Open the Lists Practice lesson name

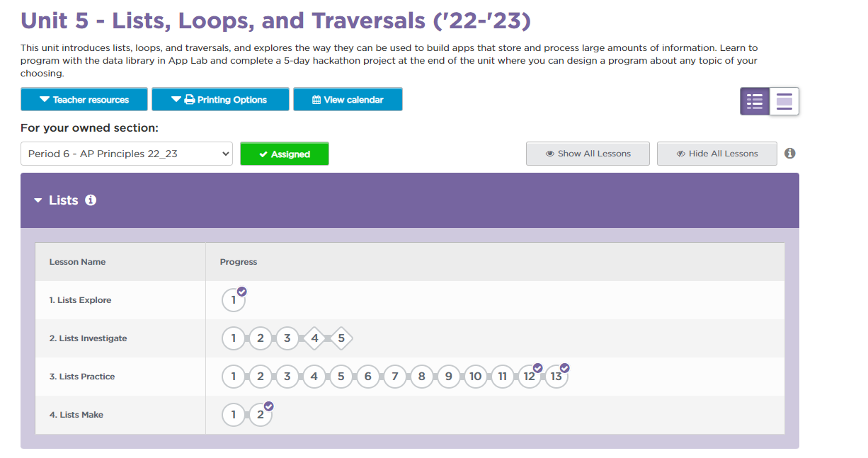click(81, 377)
